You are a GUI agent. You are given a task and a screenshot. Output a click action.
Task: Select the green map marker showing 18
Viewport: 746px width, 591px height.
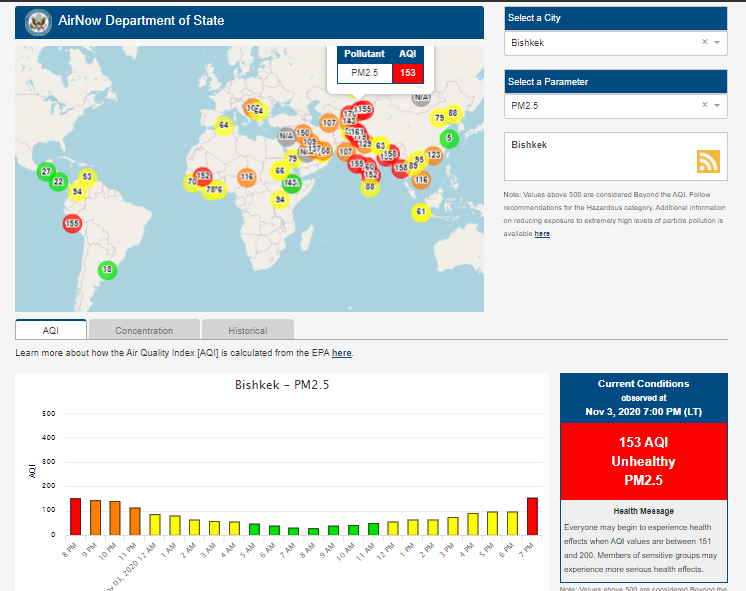108,269
